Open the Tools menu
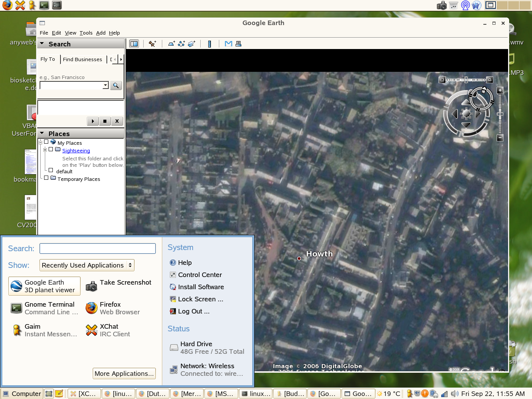 click(x=86, y=33)
